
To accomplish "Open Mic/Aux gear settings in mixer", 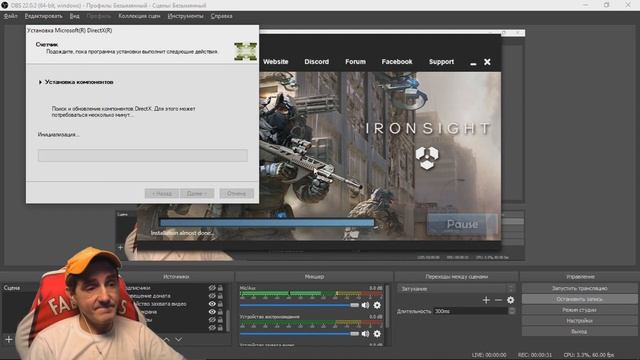I will [x=377, y=305].
